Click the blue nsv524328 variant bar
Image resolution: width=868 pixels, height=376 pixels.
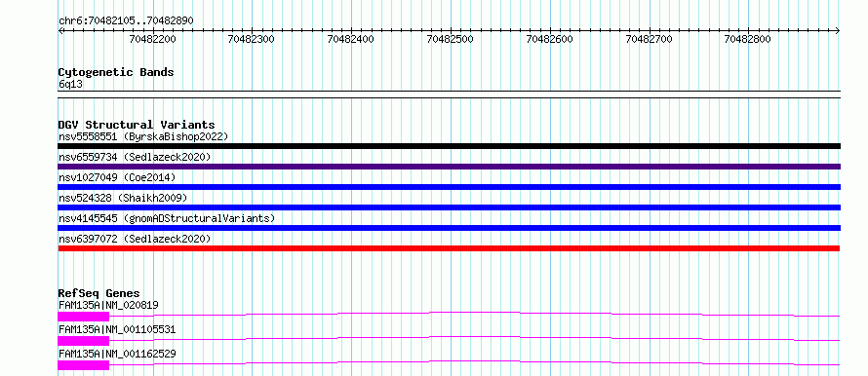click(449, 207)
